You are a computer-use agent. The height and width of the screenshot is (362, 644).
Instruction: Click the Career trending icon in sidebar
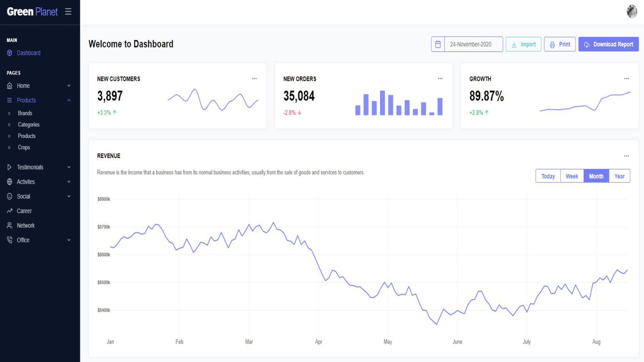pyautogui.click(x=10, y=211)
